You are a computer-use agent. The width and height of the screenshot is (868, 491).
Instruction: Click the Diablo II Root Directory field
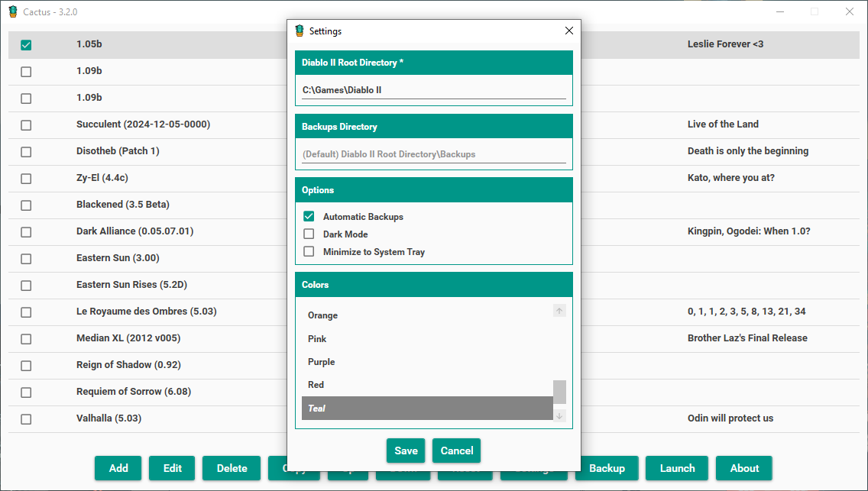click(434, 90)
